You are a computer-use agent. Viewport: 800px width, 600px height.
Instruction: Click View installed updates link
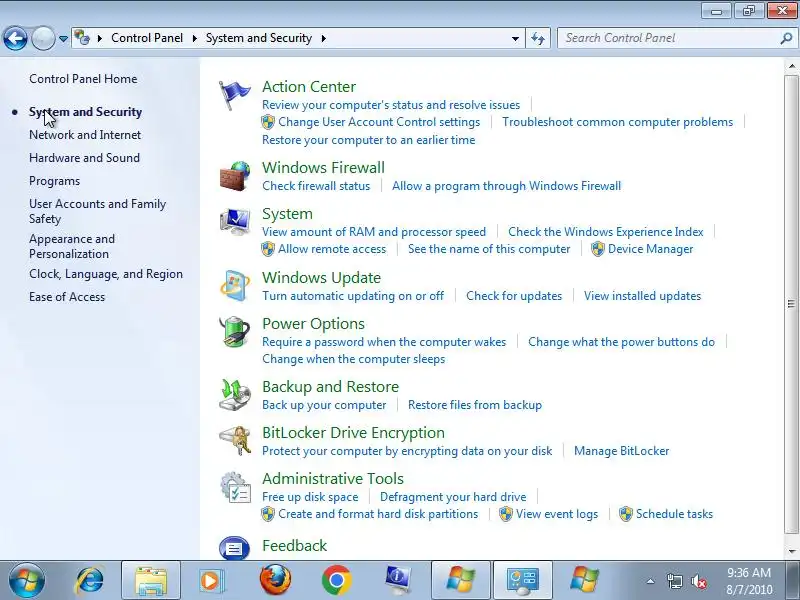tap(642, 296)
